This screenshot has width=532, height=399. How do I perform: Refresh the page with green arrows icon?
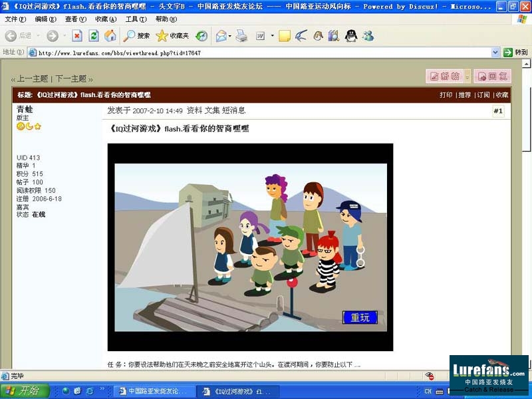[93, 36]
